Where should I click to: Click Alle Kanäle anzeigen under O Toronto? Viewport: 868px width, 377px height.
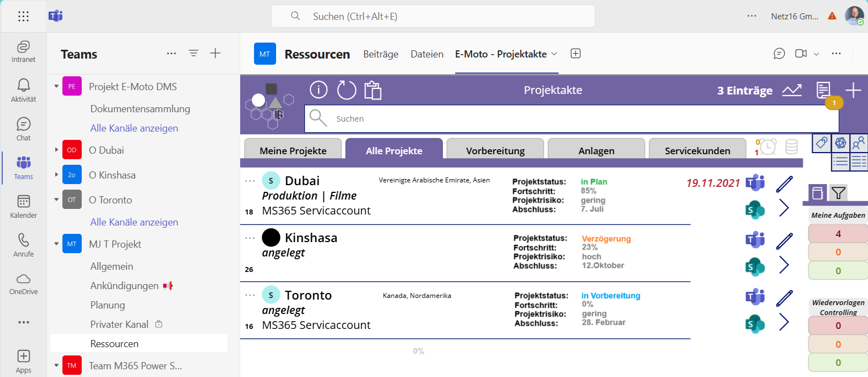coord(134,222)
